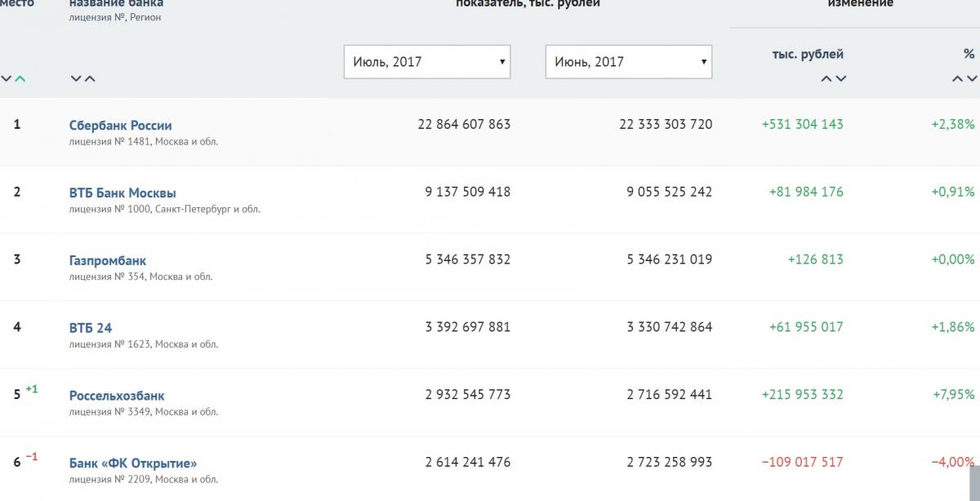Sort thousand rubles change with up arrow
980x501 pixels.
point(826,79)
